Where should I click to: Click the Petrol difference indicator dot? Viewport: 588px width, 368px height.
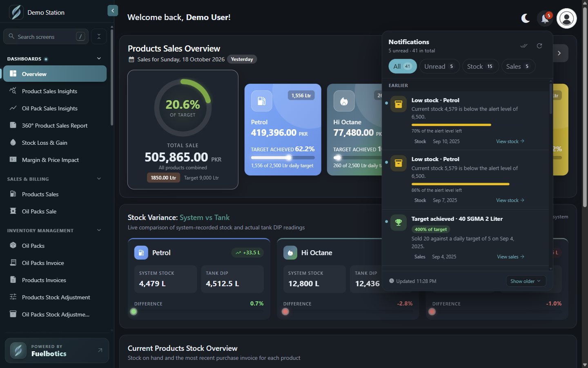point(134,312)
